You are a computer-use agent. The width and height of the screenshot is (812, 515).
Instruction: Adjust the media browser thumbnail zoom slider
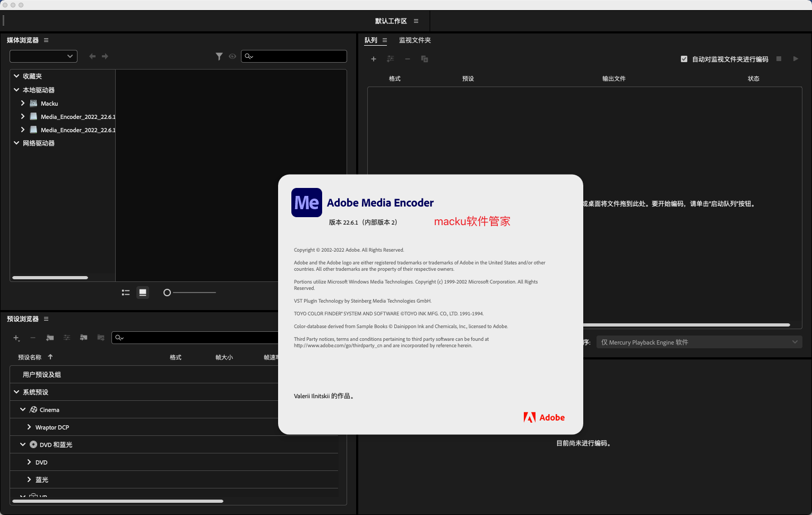pyautogui.click(x=167, y=293)
